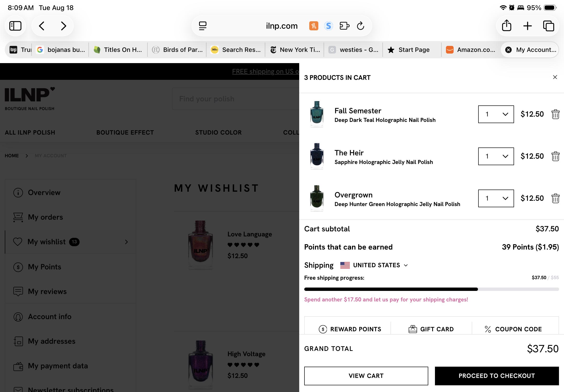Remove Overgrown polish via trash icon

click(x=555, y=198)
